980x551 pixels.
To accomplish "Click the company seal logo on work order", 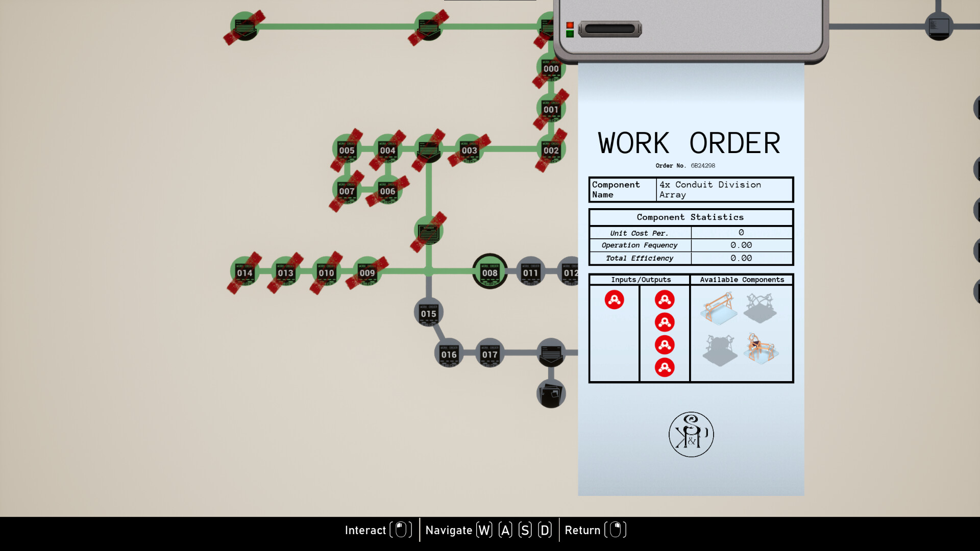I will tap(691, 435).
